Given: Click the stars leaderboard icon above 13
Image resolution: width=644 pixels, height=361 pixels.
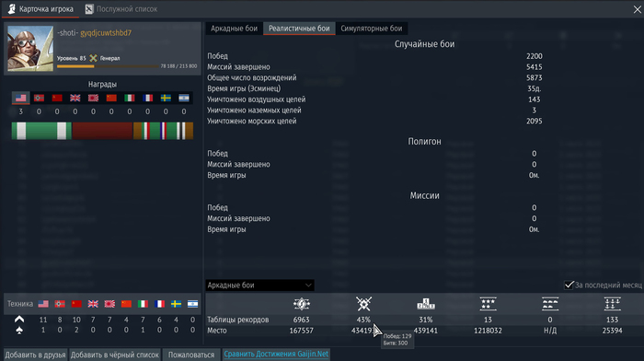Looking at the screenshot, I should (x=488, y=304).
